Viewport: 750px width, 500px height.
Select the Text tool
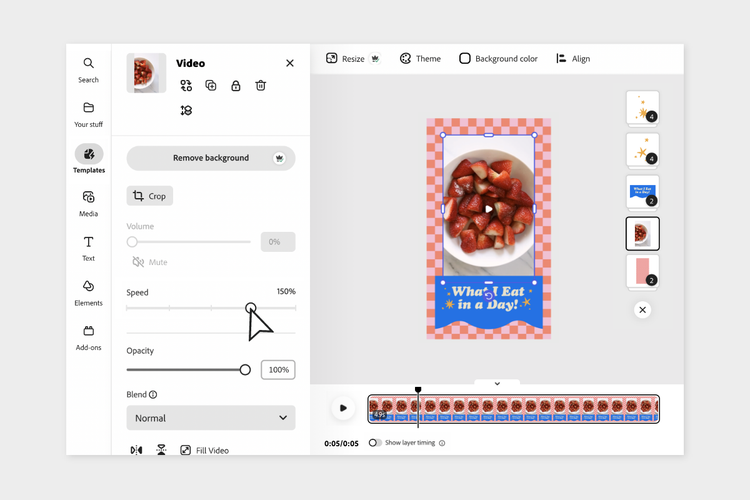pos(88,248)
